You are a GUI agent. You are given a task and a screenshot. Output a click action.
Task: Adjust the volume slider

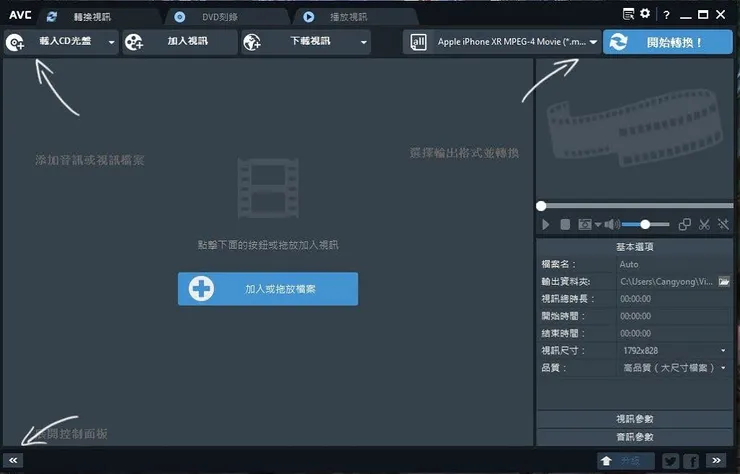tap(645, 224)
